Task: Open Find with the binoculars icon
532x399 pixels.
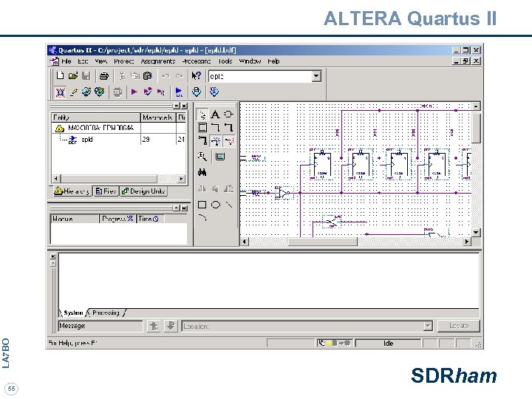Action: (x=202, y=172)
